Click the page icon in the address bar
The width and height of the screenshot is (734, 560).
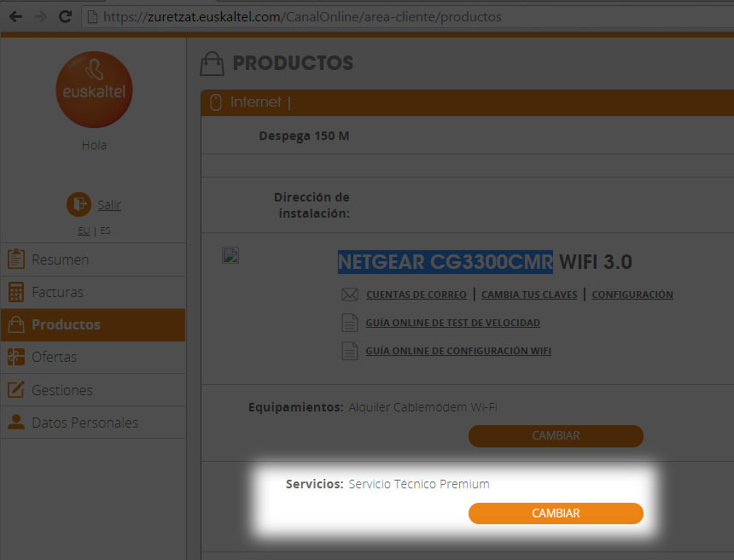pos(93,17)
